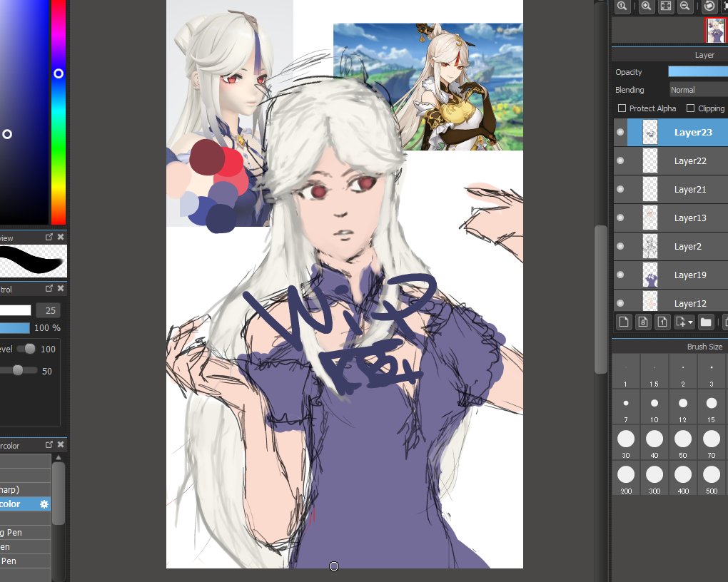728x582 pixels.
Task: Choose brush size 500 preset
Action: click(712, 479)
